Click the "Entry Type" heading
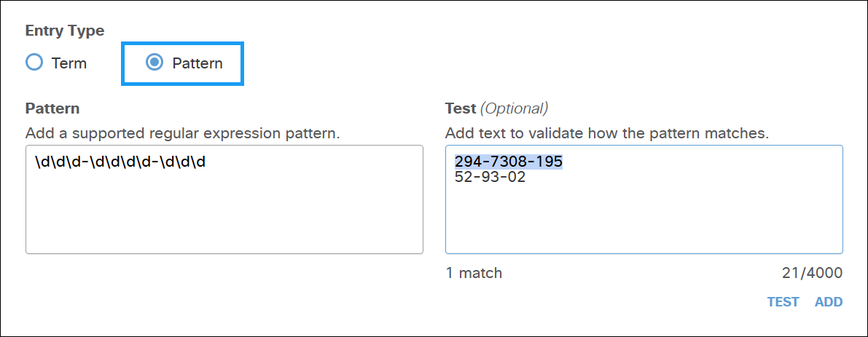The image size is (868, 337). [65, 31]
